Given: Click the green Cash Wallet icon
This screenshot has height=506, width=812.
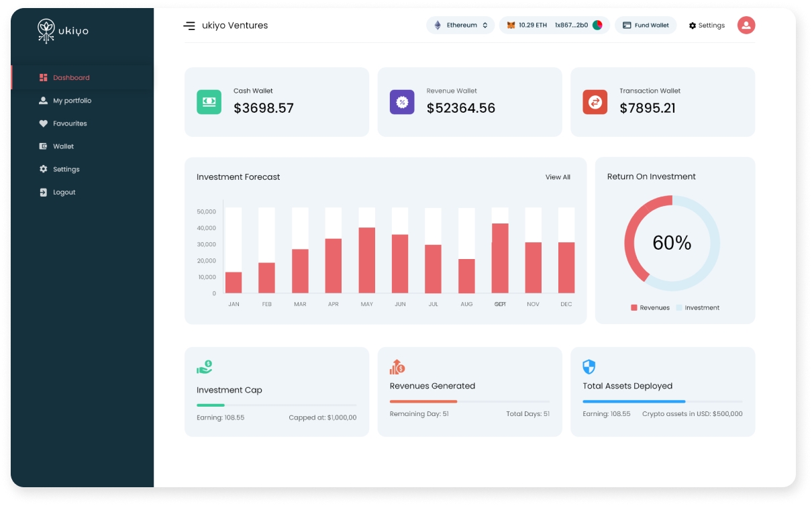Looking at the screenshot, I should pos(209,102).
